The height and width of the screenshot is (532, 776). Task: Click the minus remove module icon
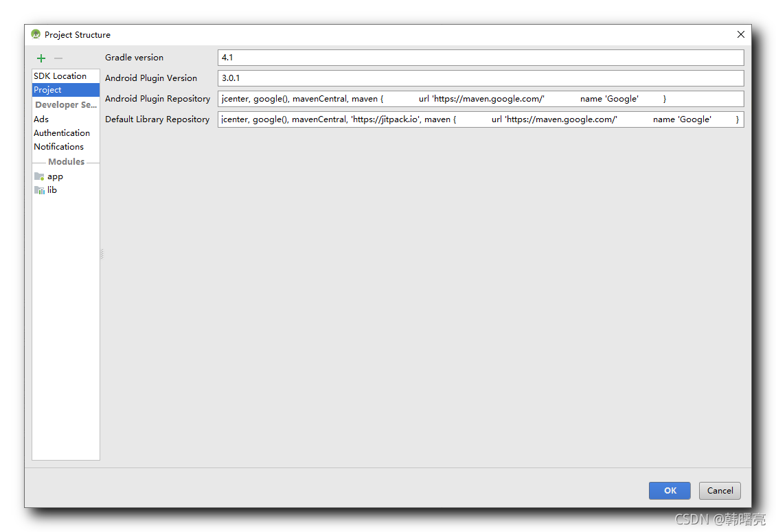tap(58, 58)
